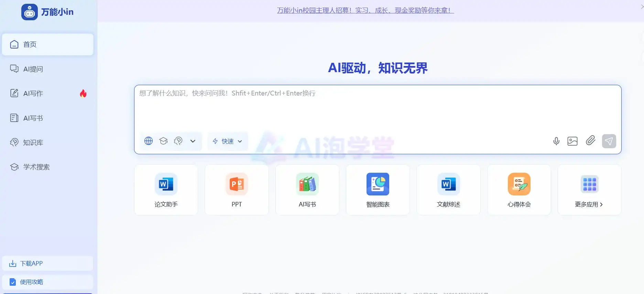Open the 知识库 knowledge base
The height and width of the screenshot is (294, 644).
coord(48,143)
